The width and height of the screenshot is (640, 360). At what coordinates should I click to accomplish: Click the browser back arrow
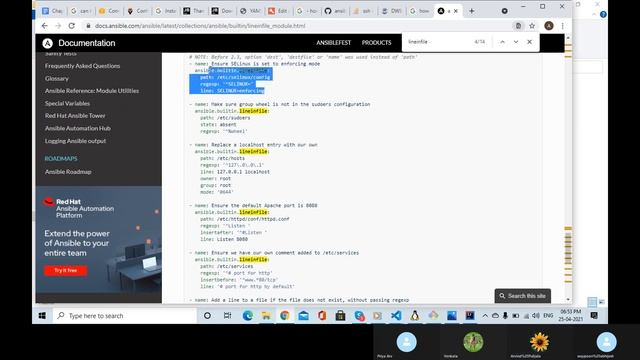44,26
